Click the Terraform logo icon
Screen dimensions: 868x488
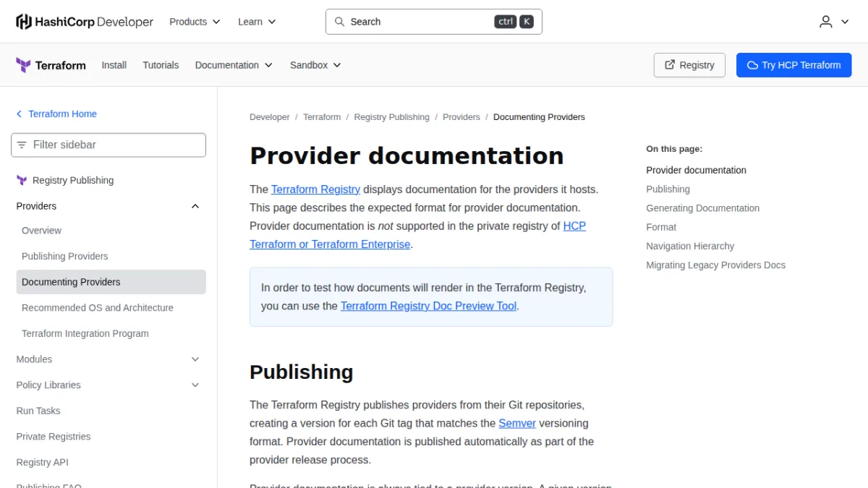coord(23,65)
